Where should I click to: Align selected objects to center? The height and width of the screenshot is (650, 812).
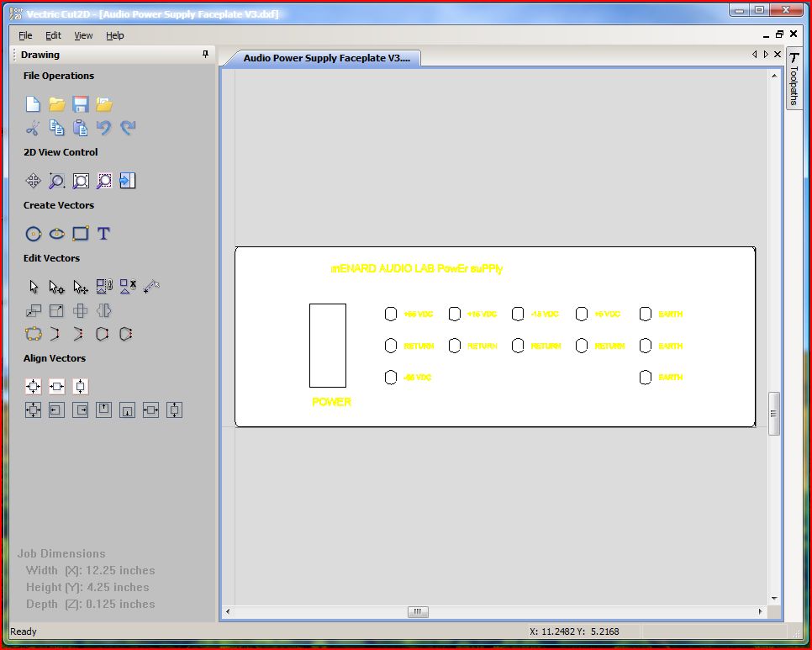[33, 410]
